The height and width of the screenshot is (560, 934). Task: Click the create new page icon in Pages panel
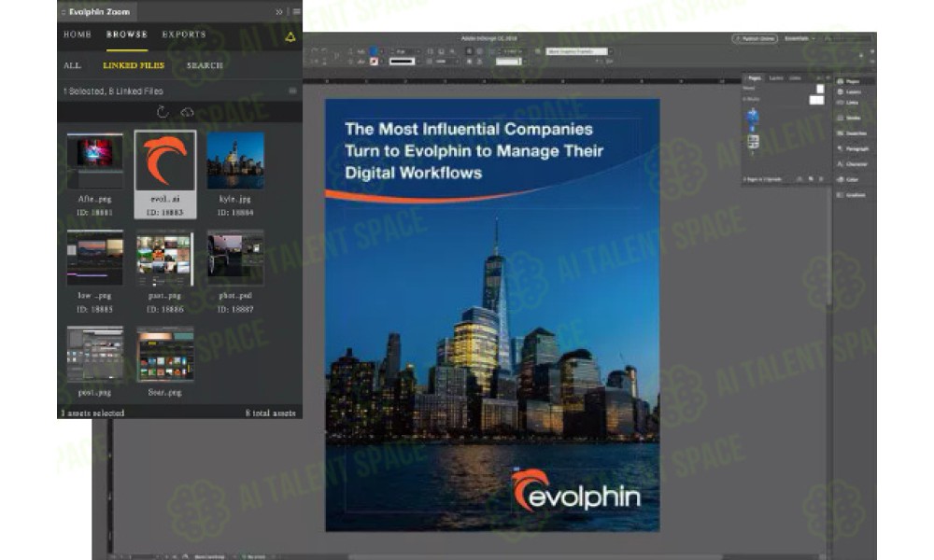pyautogui.click(x=812, y=178)
